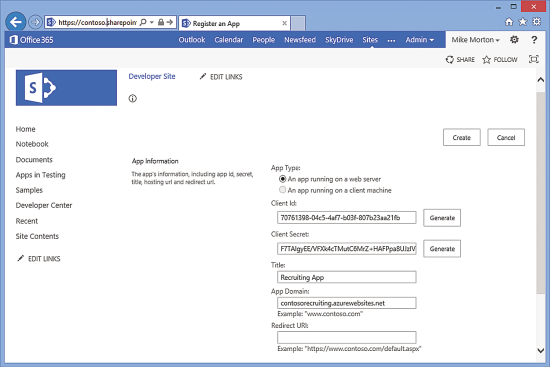Go to Home in the sidebar
The width and height of the screenshot is (550, 367).
pyautogui.click(x=26, y=129)
